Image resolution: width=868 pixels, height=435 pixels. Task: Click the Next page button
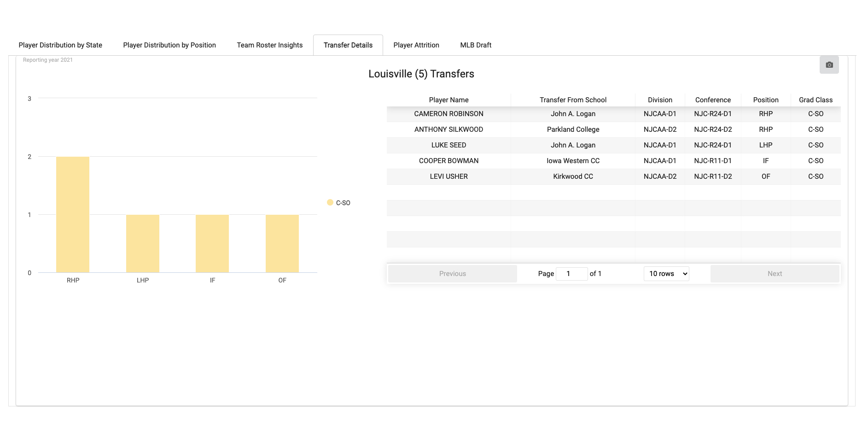[775, 274]
